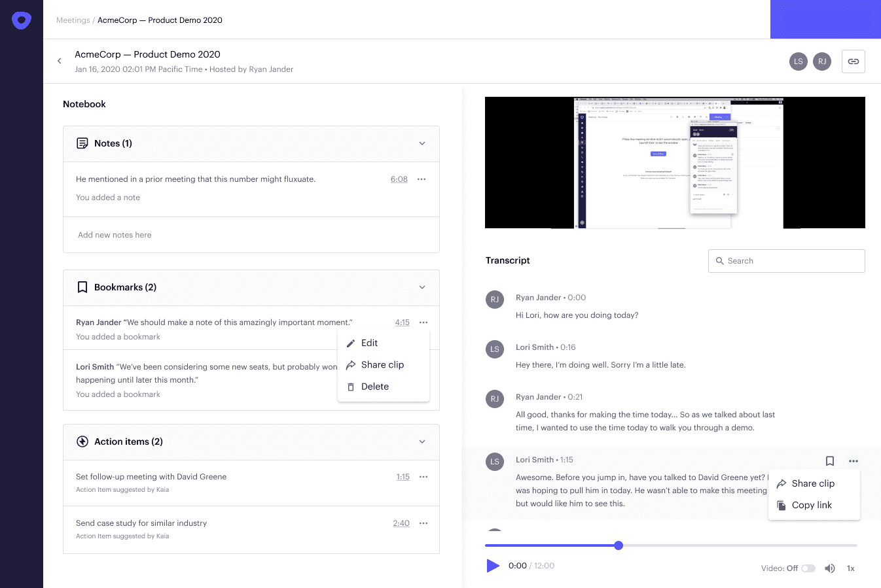Bookmark Lori Smith's 1:15 transcript entry
Screen dimensions: 881x588
829,461
